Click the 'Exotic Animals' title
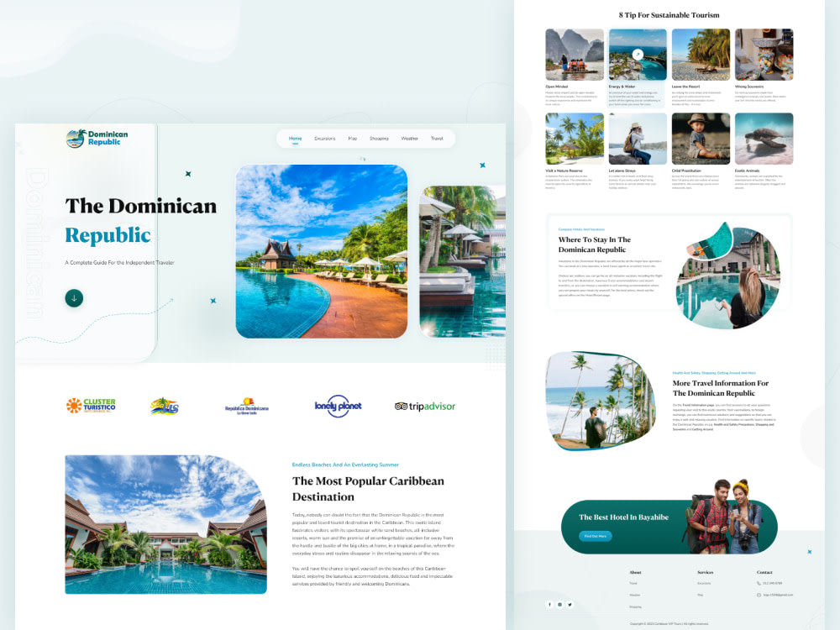The image size is (840, 630). click(x=748, y=171)
